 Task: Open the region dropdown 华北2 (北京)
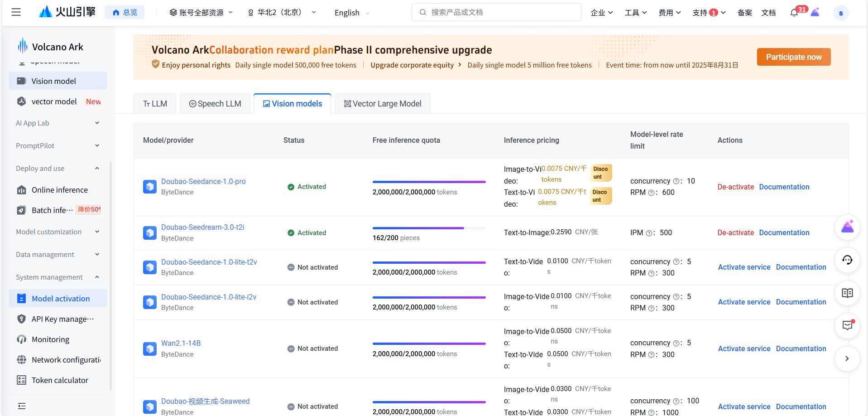click(x=281, y=13)
